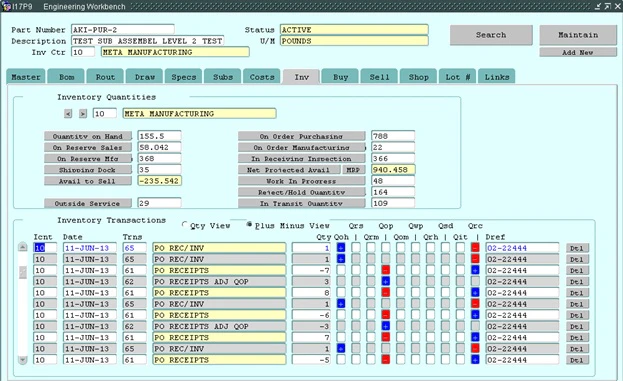The image size is (623, 381).
Task: Open the Master tab
Action: coord(26,77)
